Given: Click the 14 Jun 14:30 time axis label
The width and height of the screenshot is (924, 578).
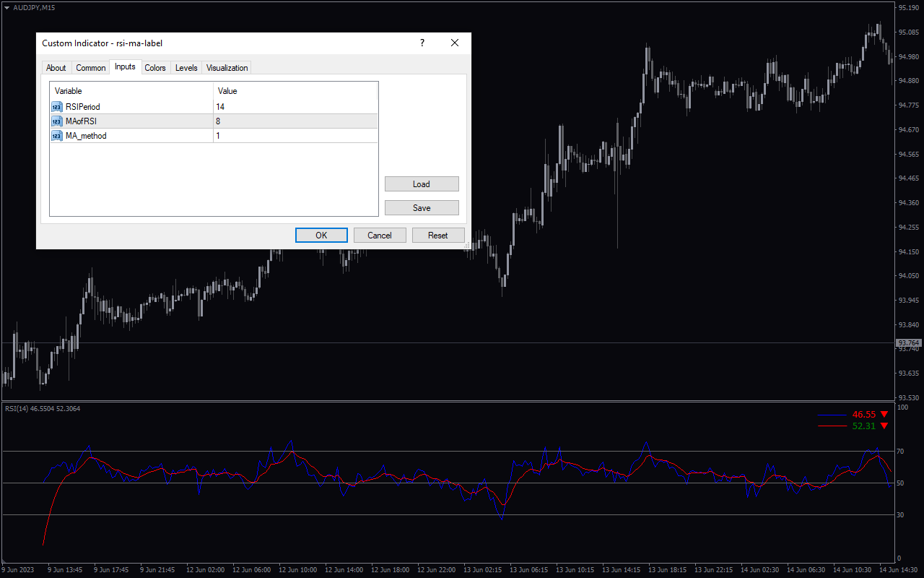Looking at the screenshot, I should (x=897, y=570).
